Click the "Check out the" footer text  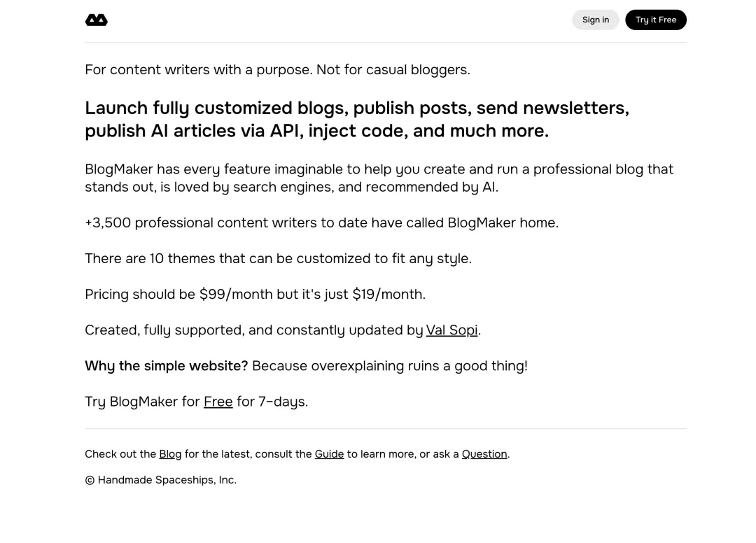click(x=120, y=454)
